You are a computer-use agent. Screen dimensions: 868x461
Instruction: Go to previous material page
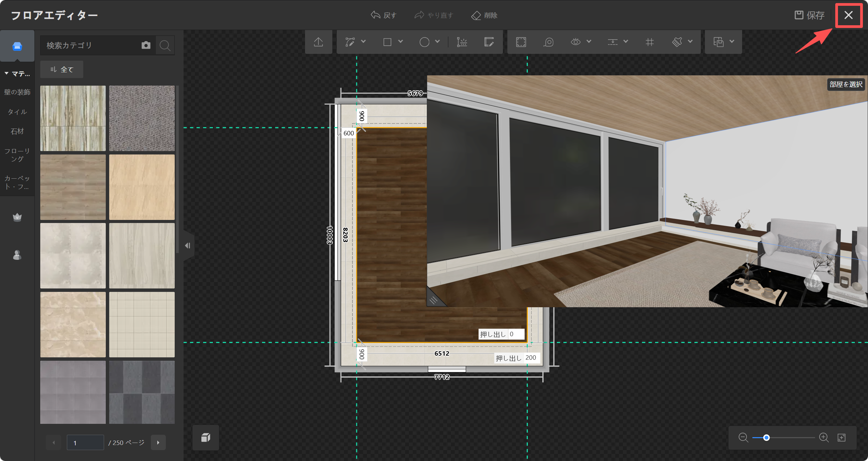click(54, 443)
